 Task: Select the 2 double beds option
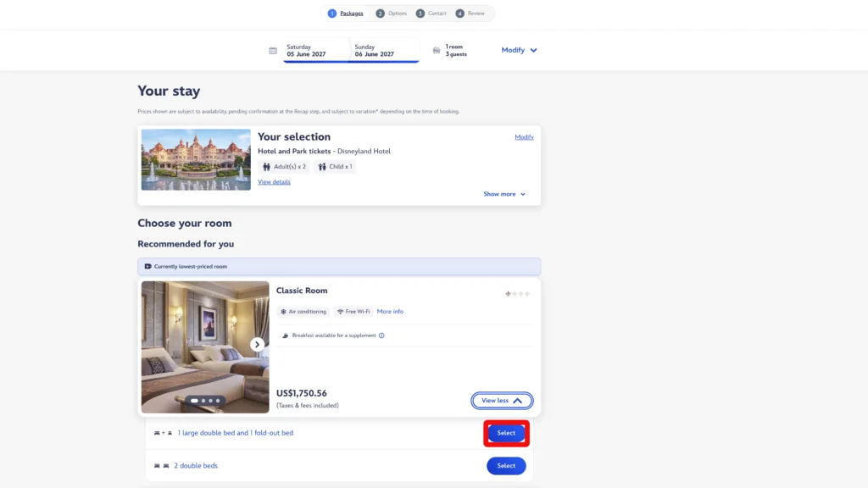click(x=506, y=466)
